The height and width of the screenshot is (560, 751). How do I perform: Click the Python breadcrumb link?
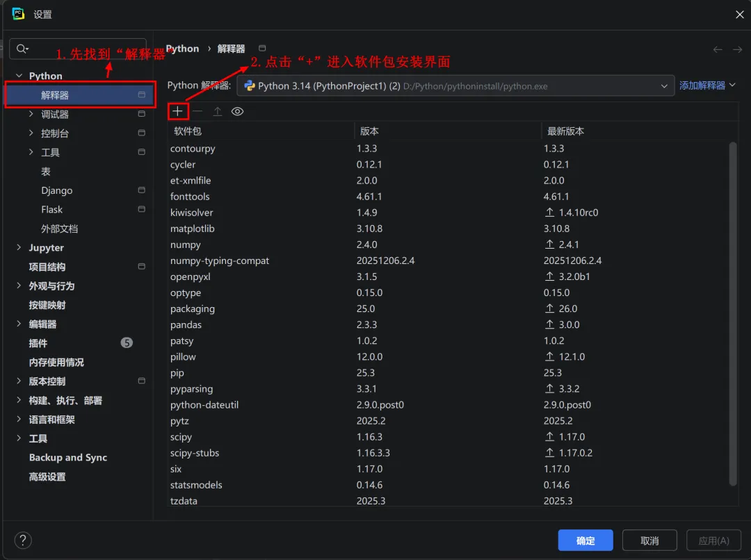[182, 49]
